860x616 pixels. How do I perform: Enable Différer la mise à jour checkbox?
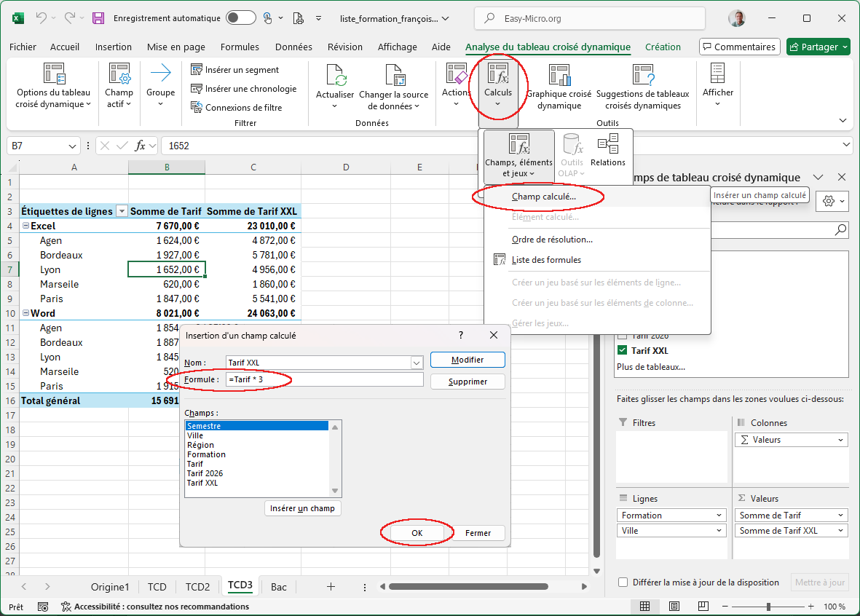click(x=623, y=583)
